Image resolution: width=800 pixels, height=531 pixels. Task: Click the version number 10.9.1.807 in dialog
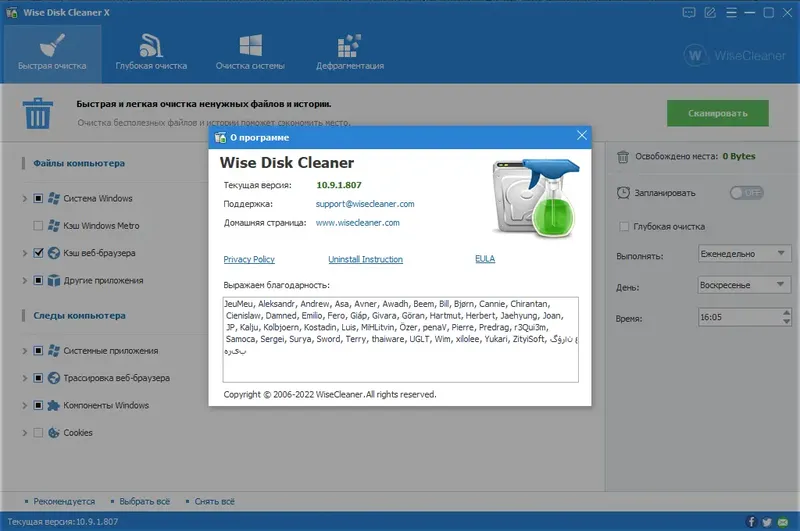click(x=339, y=185)
